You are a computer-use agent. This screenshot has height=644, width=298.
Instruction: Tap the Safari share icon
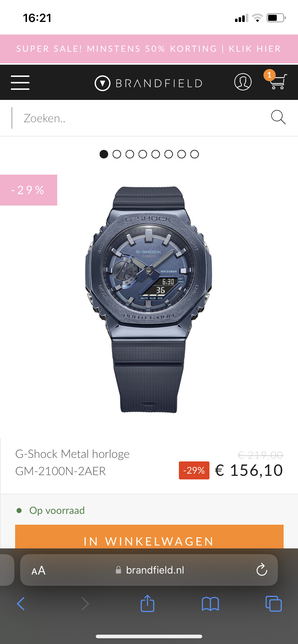click(x=147, y=603)
